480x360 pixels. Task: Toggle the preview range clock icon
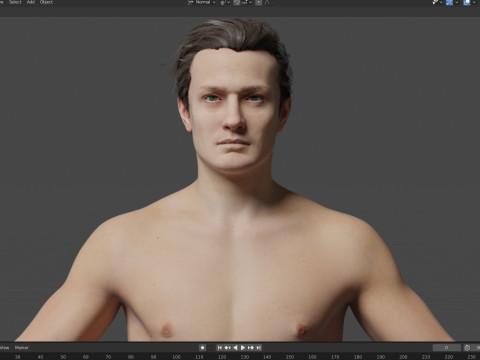467,348
